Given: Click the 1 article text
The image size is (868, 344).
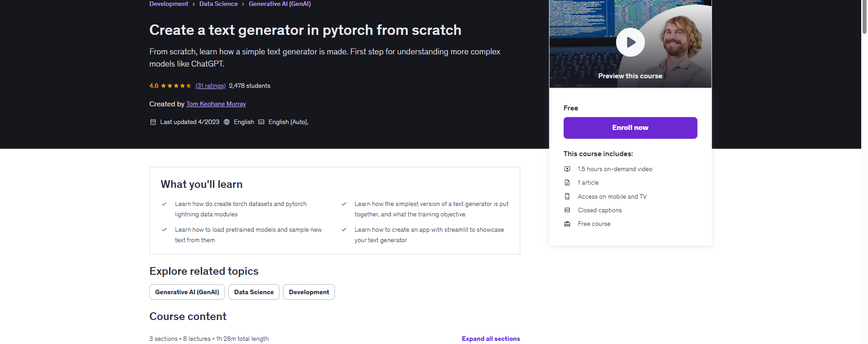Looking at the screenshot, I should tap(588, 182).
